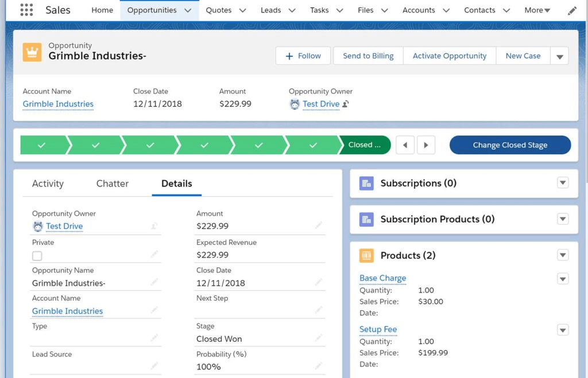Click the Change Closed Stage button
The height and width of the screenshot is (378, 588).
click(x=510, y=145)
